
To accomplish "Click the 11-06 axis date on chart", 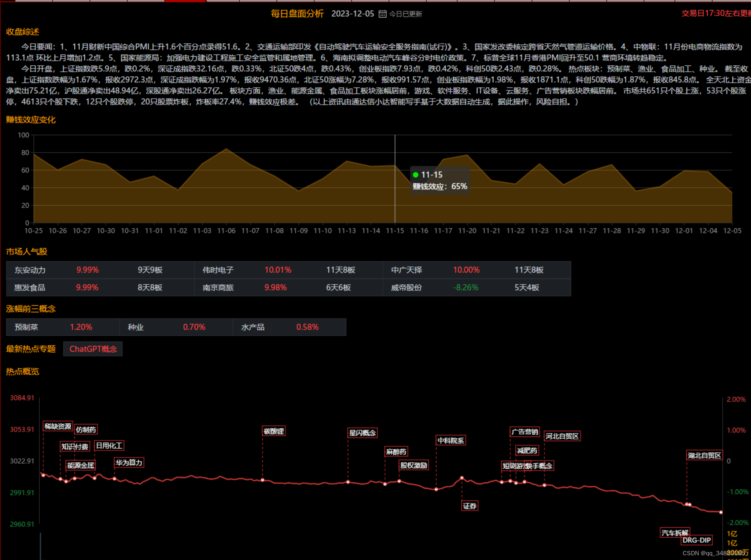I will click(226, 231).
